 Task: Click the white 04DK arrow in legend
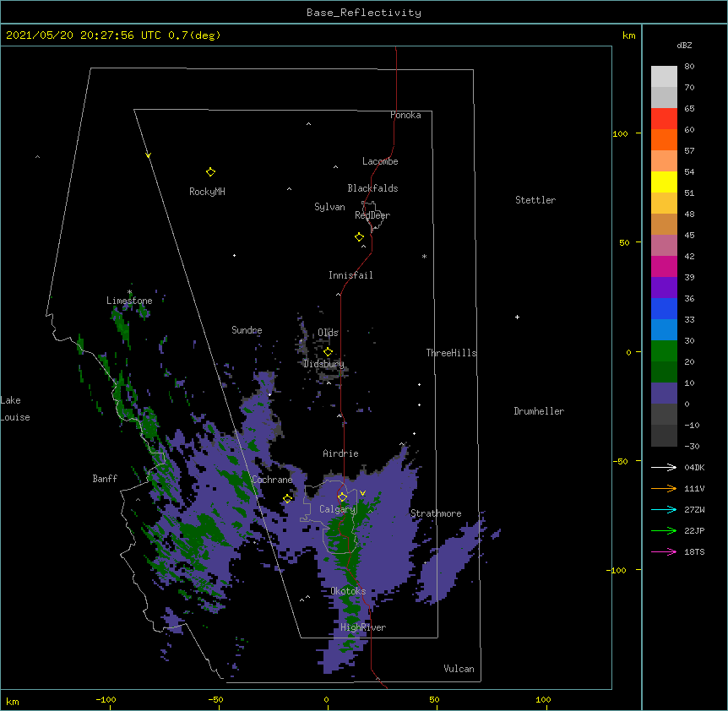pos(664,467)
